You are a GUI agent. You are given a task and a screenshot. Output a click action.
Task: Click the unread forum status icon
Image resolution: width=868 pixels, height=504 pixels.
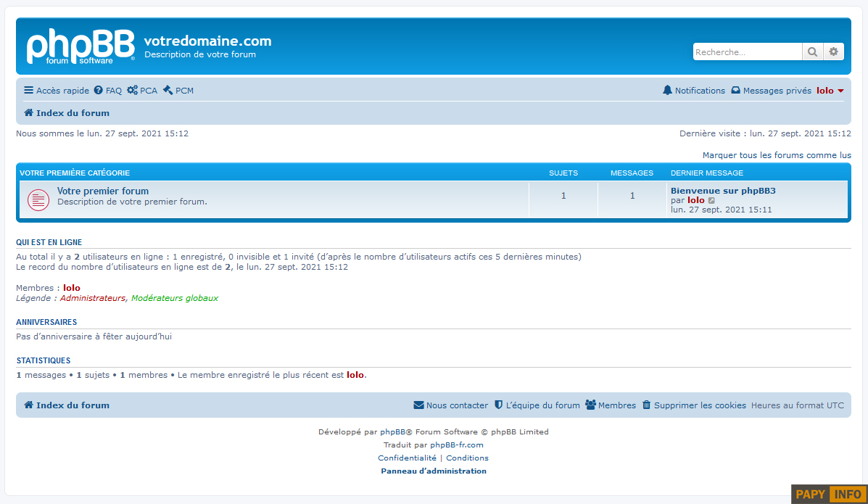(38, 200)
